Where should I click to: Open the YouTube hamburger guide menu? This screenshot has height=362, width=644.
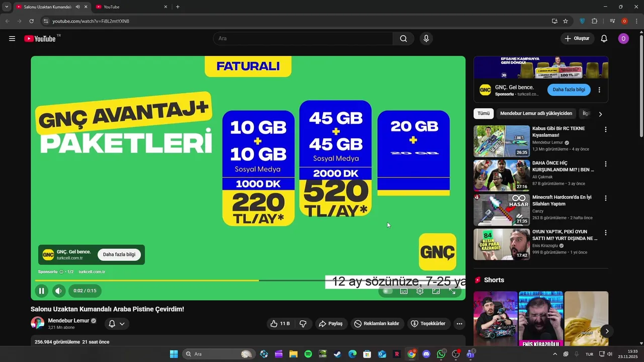(x=12, y=39)
